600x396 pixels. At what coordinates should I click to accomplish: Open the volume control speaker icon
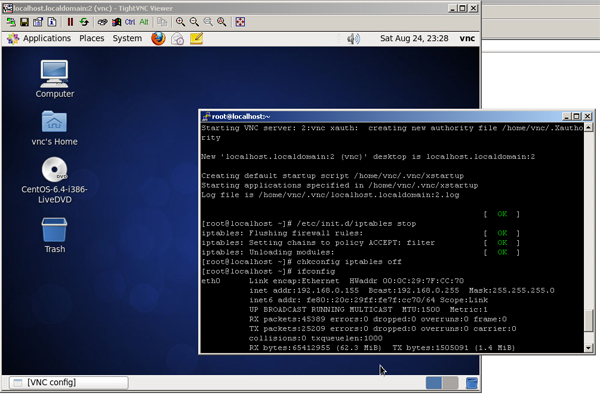[353, 38]
